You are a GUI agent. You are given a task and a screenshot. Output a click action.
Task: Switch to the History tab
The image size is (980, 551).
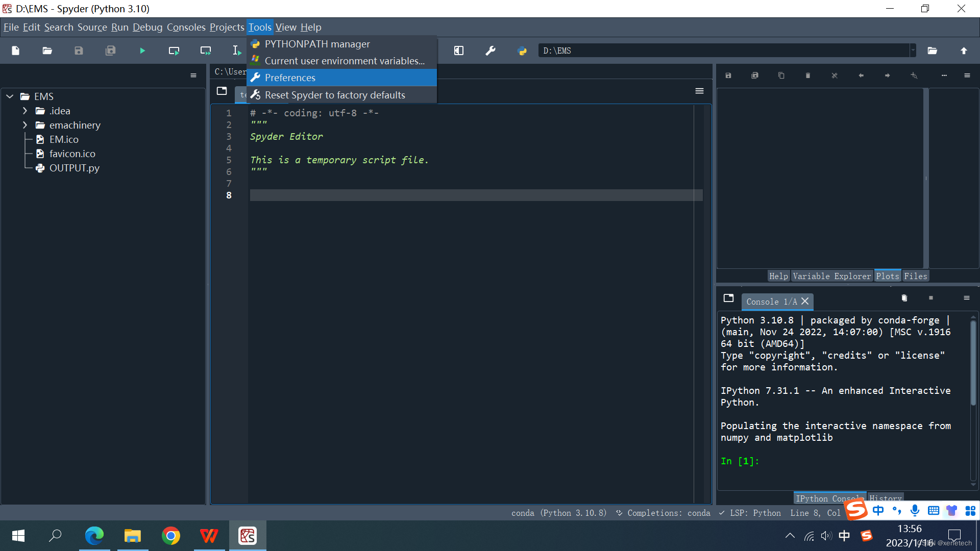885,498
